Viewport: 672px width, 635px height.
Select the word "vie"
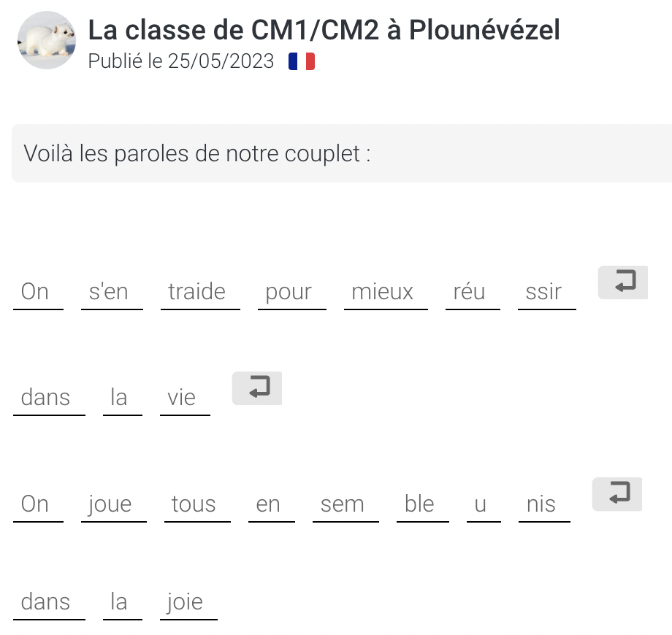tap(181, 398)
